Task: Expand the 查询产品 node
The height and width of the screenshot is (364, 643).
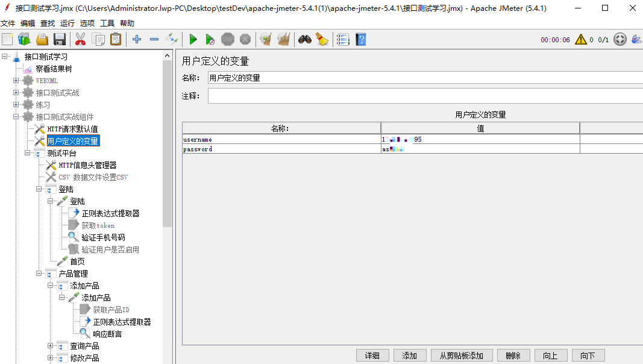Action: pos(51,345)
